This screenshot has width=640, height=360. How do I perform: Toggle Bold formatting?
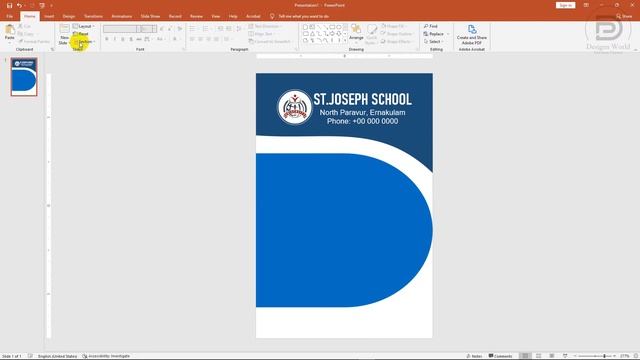click(107, 39)
